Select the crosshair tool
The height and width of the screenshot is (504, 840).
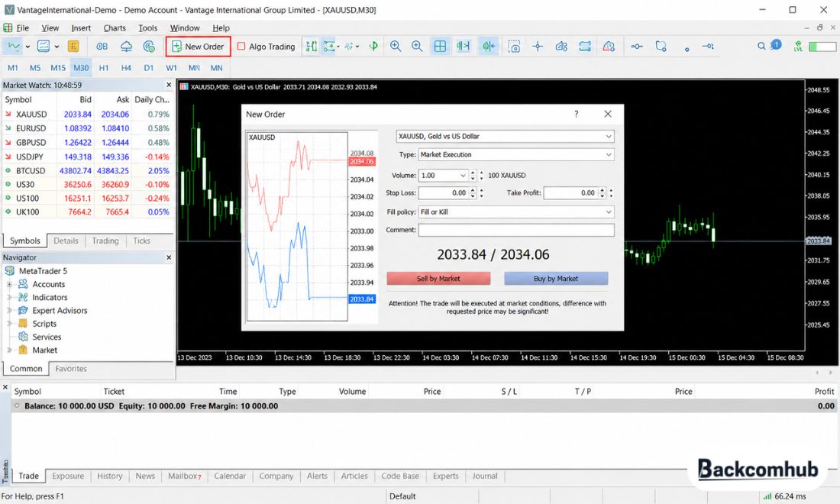(x=538, y=47)
